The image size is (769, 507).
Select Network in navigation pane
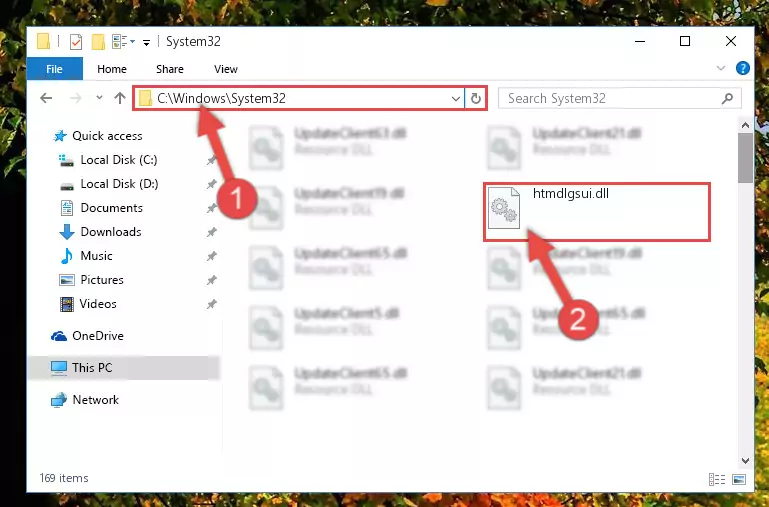(85, 400)
